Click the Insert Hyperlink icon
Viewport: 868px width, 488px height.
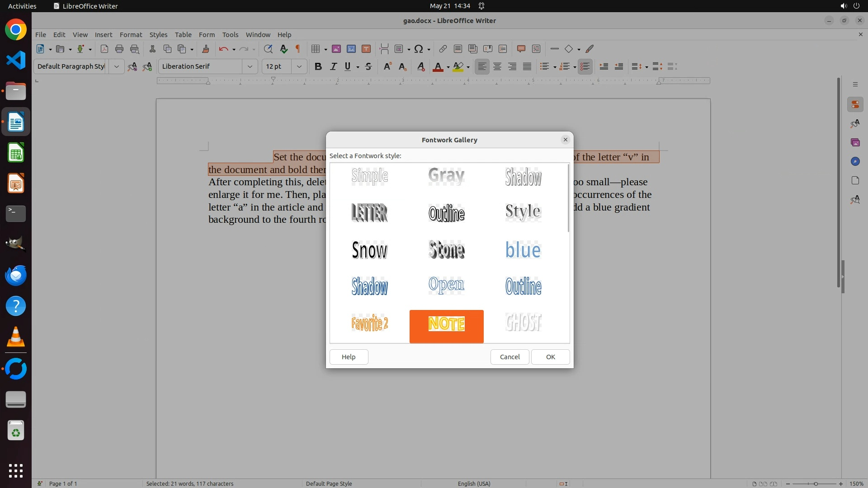point(443,49)
